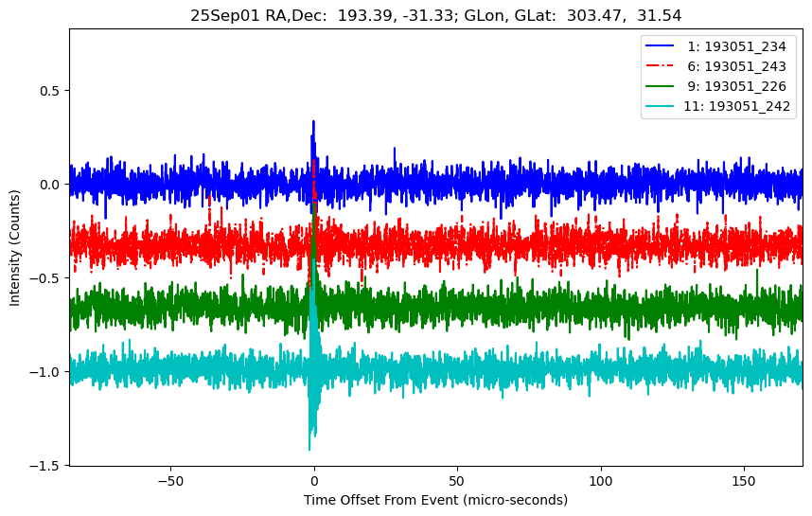Select legend entry '11: 193051_242'
The height and width of the screenshot is (516, 812).
736,106
